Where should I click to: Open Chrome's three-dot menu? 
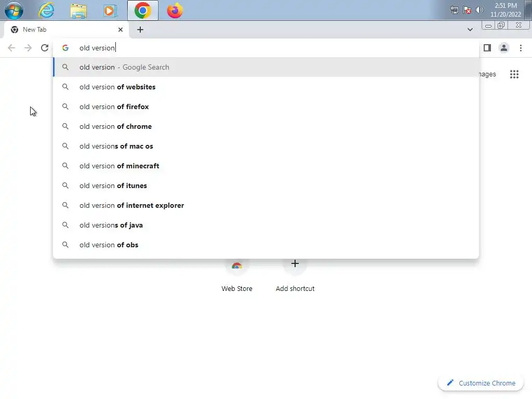[x=521, y=48]
